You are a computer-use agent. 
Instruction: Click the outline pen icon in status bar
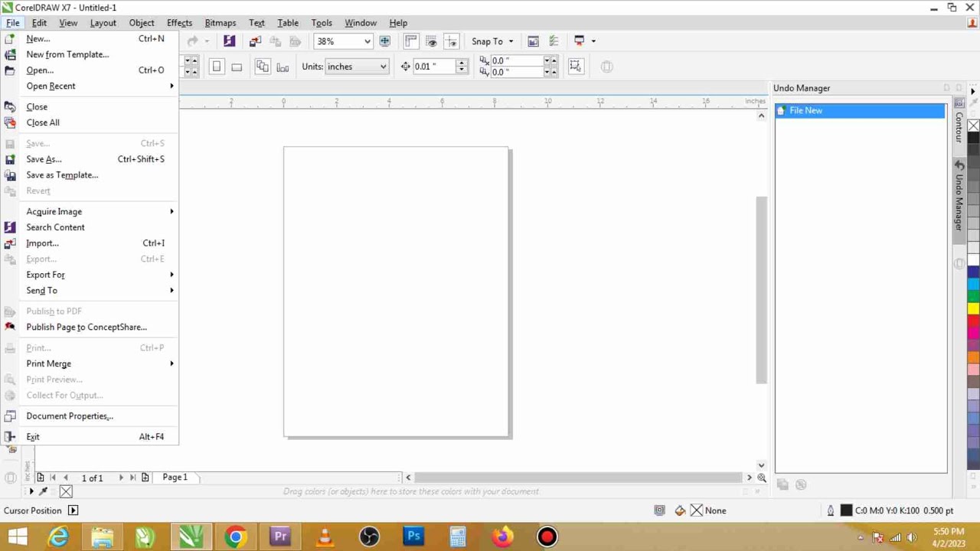pos(831,510)
